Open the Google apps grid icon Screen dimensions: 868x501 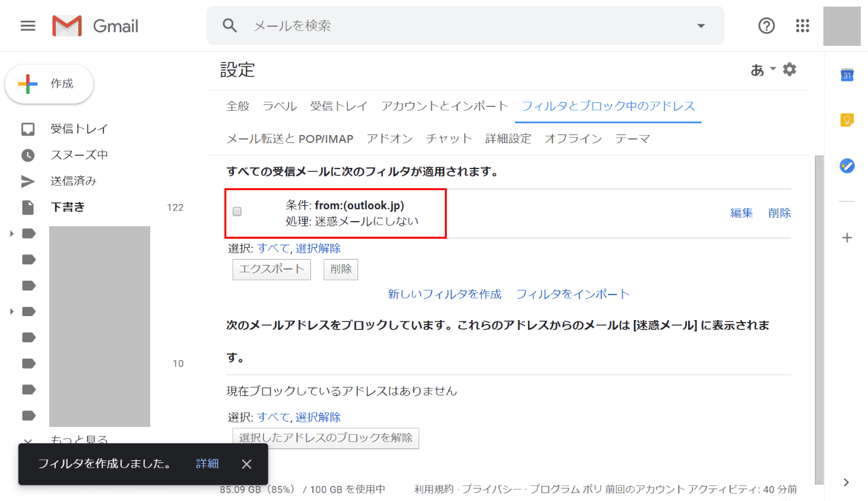pyautogui.click(x=802, y=26)
